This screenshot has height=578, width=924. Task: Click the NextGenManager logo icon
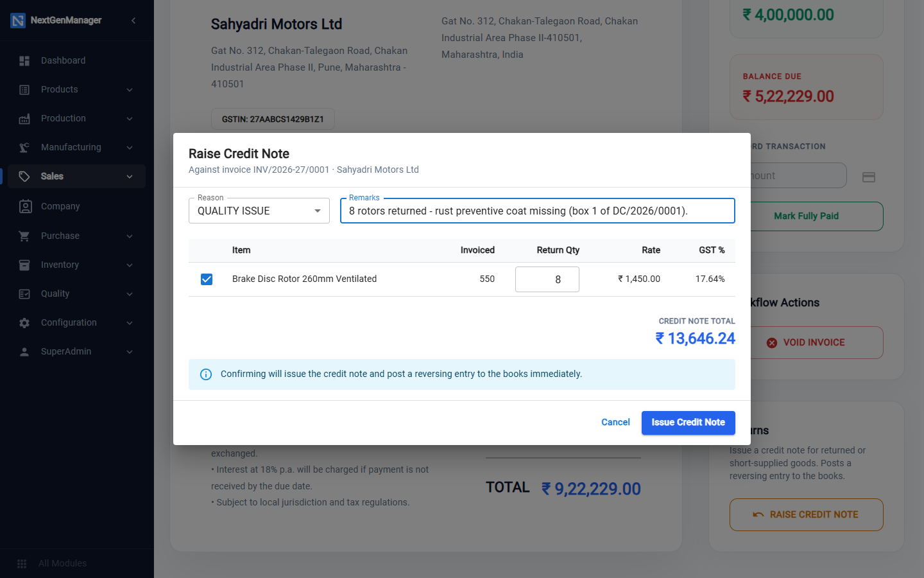coord(18,21)
